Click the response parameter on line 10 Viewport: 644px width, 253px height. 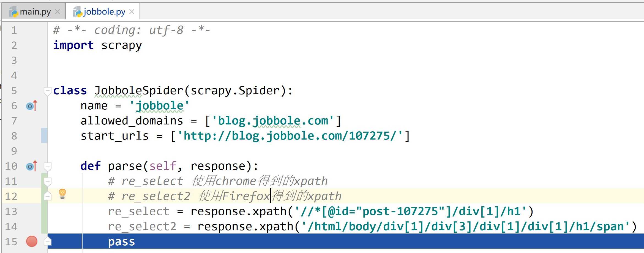click(x=218, y=166)
